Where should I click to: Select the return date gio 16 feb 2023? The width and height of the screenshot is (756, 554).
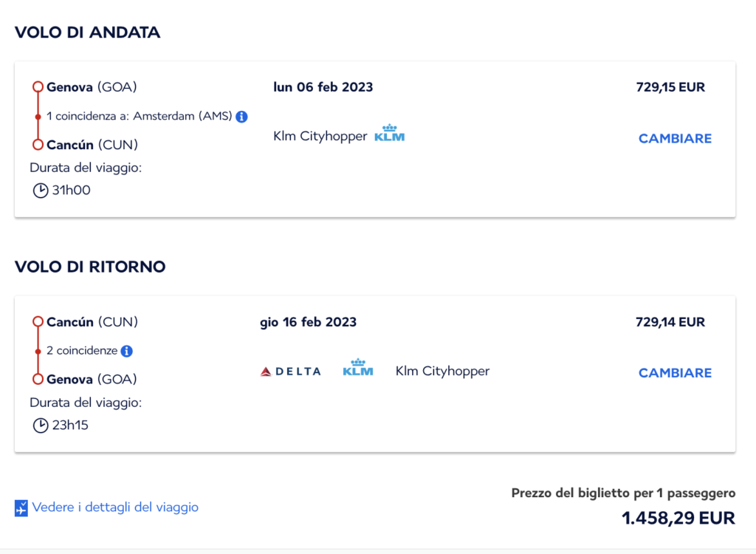pyautogui.click(x=308, y=322)
